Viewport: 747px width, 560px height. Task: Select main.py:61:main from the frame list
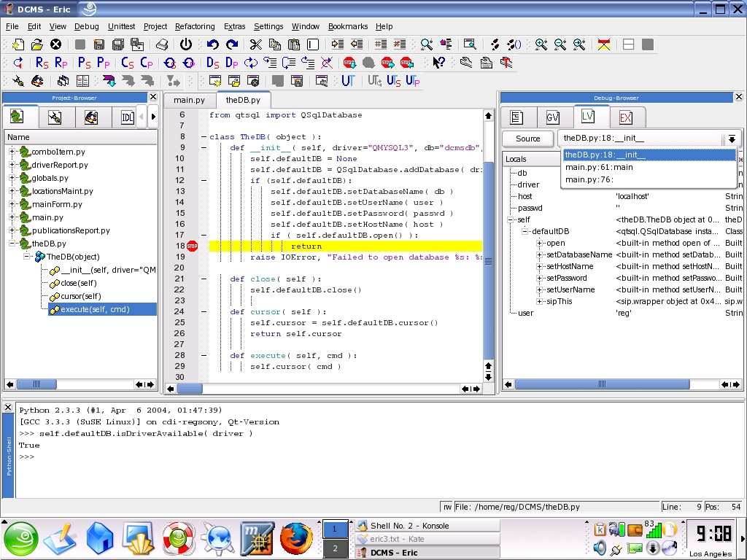pyautogui.click(x=599, y=167)
